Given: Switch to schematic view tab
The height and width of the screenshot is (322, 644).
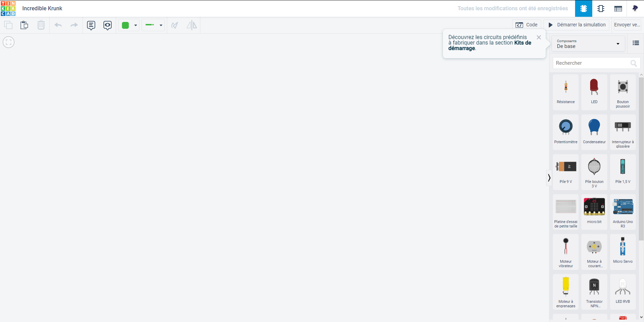Looking at the screenshot, I should [601, 9].
